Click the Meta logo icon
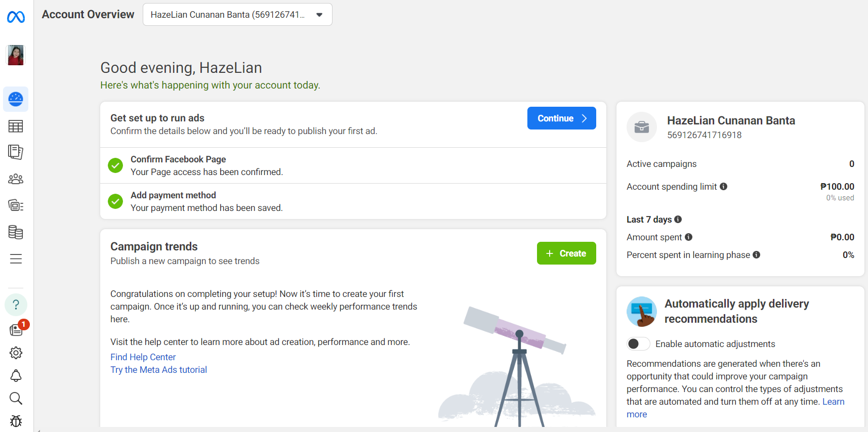The width and height of the screenshot is (868, 432). click(16, 17)
